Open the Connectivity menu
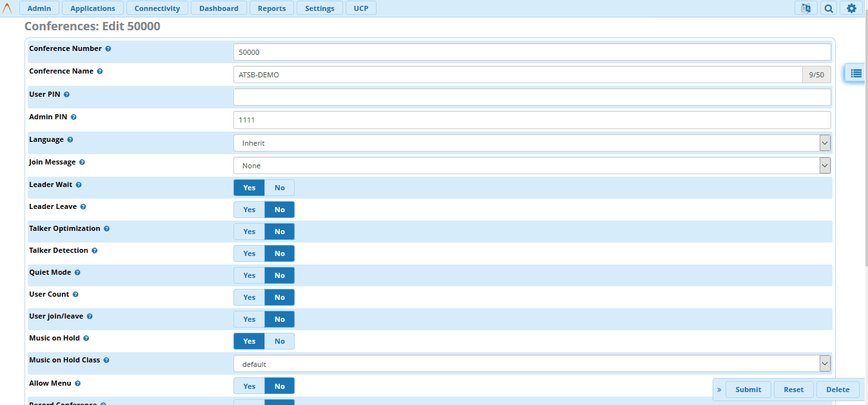Viewport: 868px width, 405px height. (157, 8)
